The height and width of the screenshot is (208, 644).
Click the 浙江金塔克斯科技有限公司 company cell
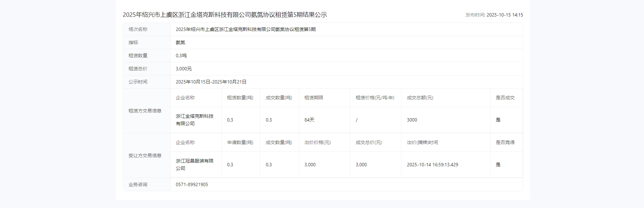click(194, 120)
